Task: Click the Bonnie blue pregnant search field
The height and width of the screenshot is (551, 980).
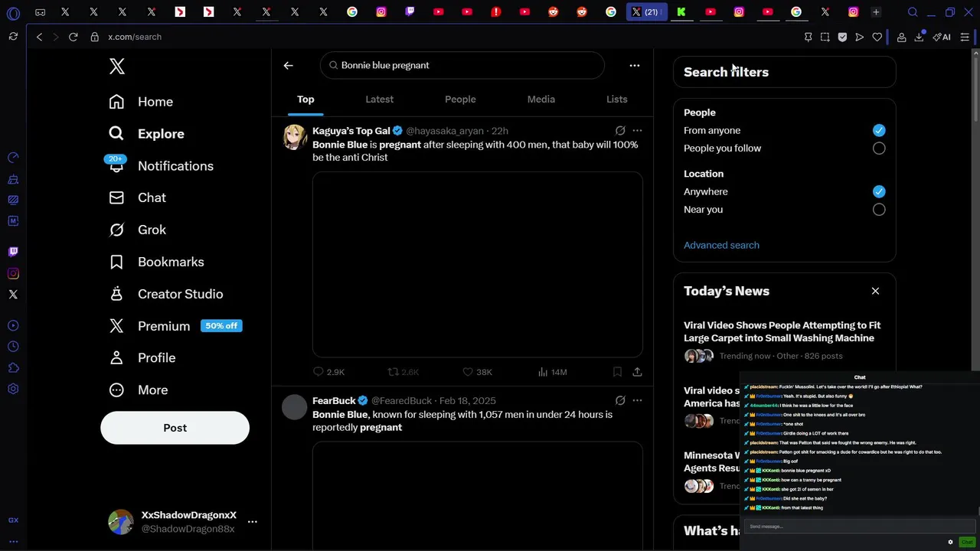Action: point(462,65)
